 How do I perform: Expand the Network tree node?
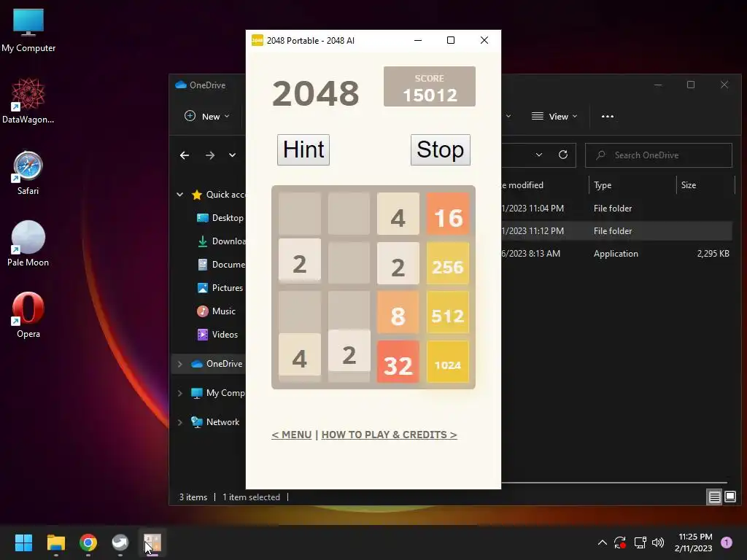[180, 422]
